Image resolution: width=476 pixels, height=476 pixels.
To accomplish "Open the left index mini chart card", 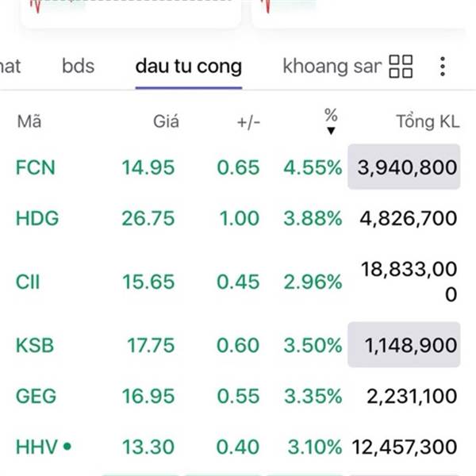I will pyautogui.click(x=132, y=12).
